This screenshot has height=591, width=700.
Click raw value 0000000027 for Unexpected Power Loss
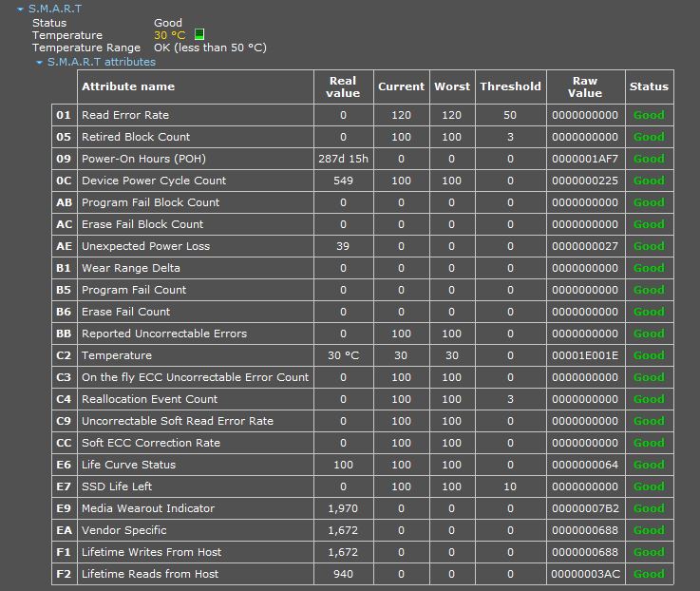pos(585,246)
